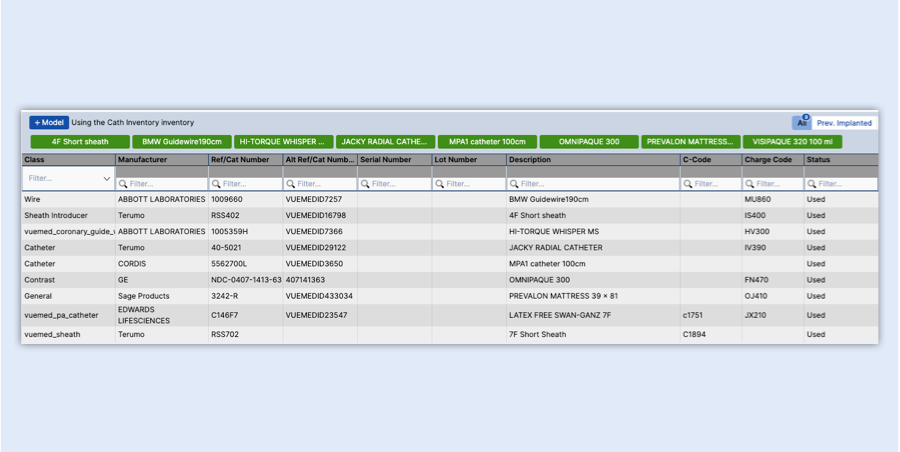Select the OMNIPAQUE 300 chip
900x452 pixels.
[x=588, y=142]
